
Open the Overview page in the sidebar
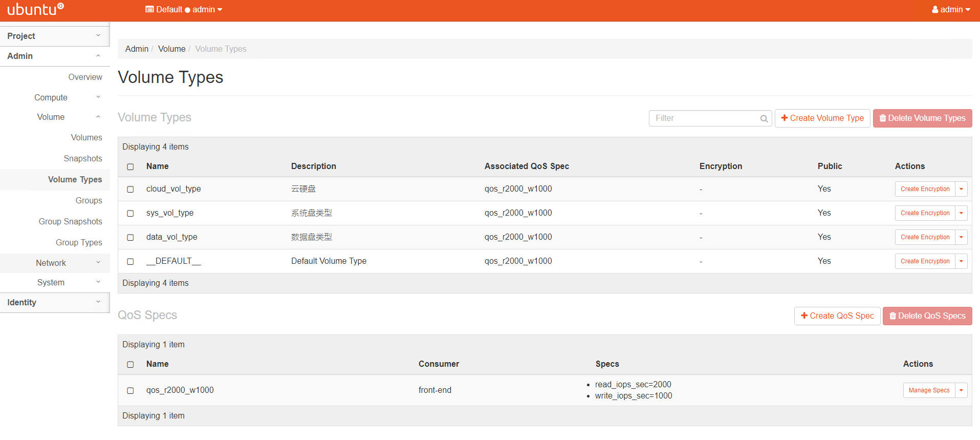(85, 77)
